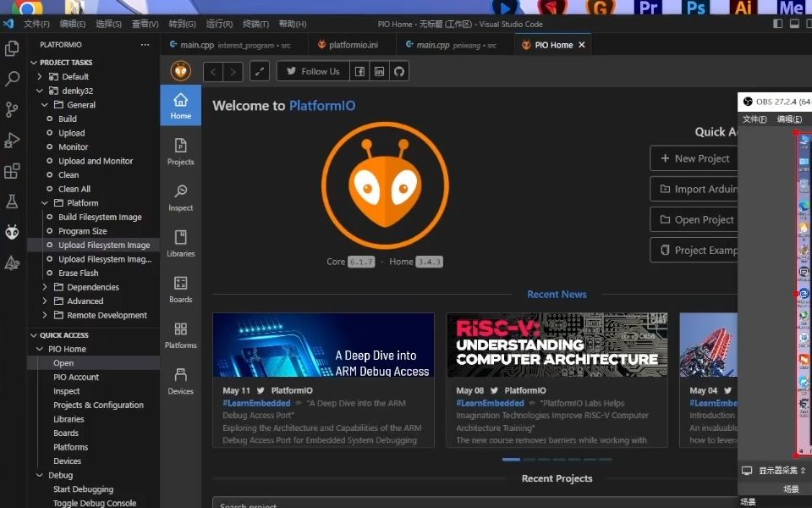Expand the Dependencies task folder
Image resolution: width=812 pixels, height=508 pixels.
point(45,287)
